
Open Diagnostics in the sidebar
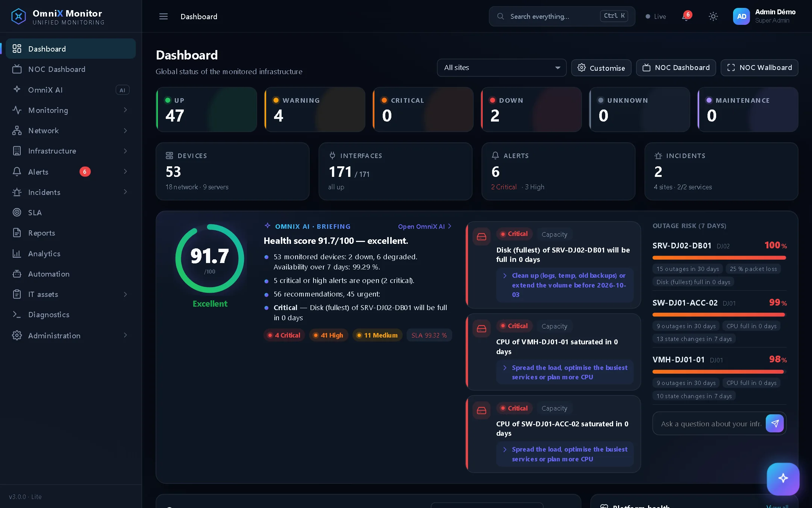(x=70, y=315)
